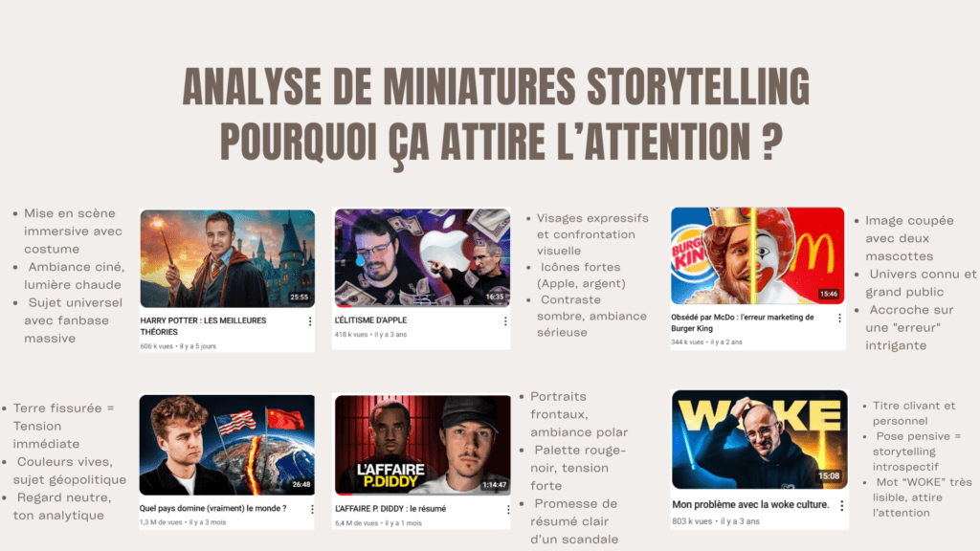Open title 'L'AFFAIRE P. DIDDY : le résumé'
The height and width of the screenshot is (551, 980).
390,509
